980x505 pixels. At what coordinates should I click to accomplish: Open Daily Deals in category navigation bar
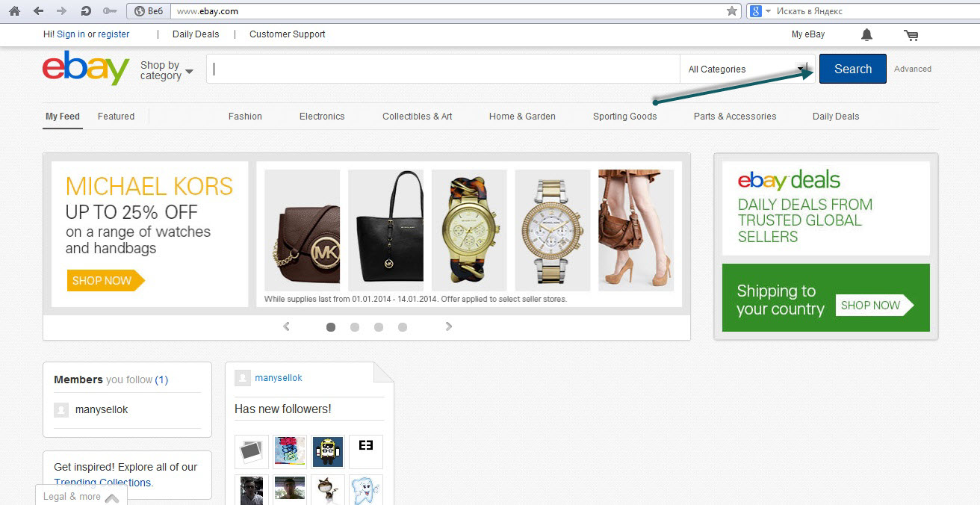coord(836,117)
